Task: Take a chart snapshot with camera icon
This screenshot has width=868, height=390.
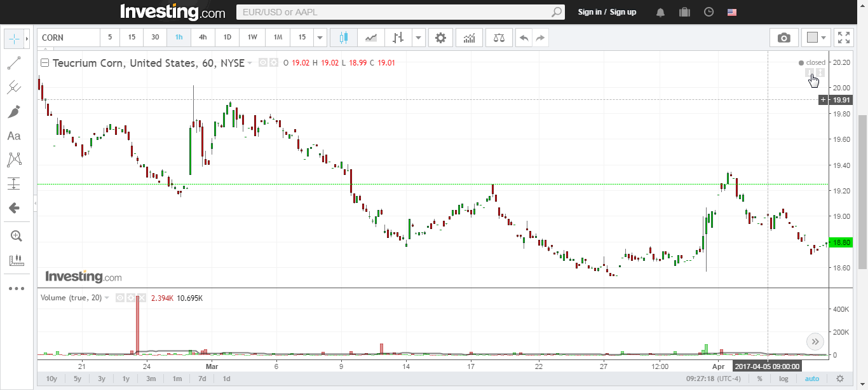Action: (784, 38)
